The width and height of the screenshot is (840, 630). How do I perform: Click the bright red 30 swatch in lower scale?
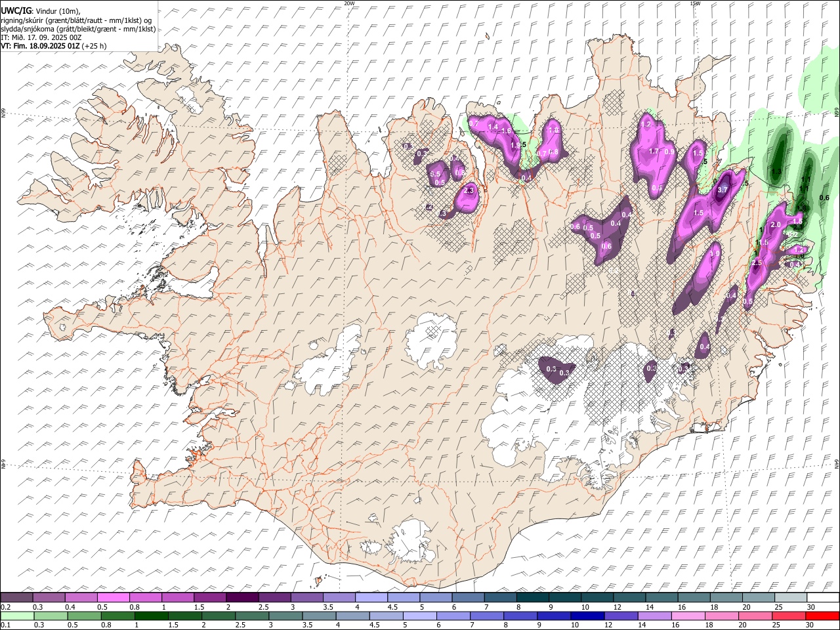(822, 616)
